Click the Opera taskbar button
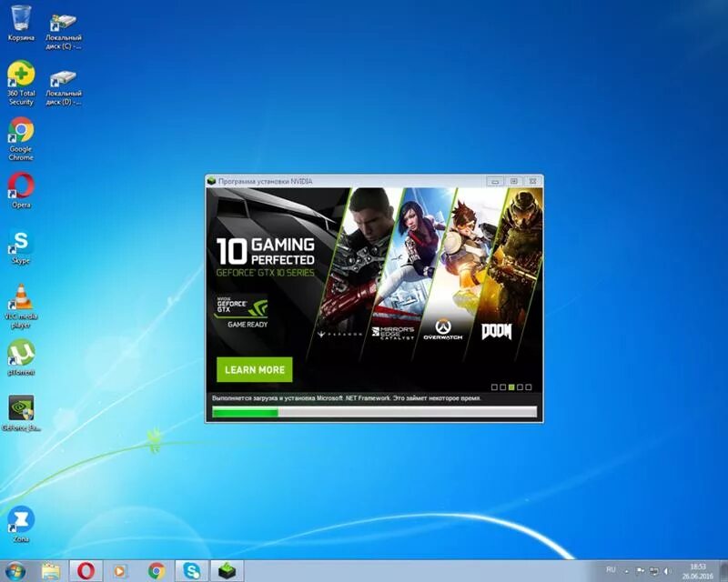 tap(86, 571)
